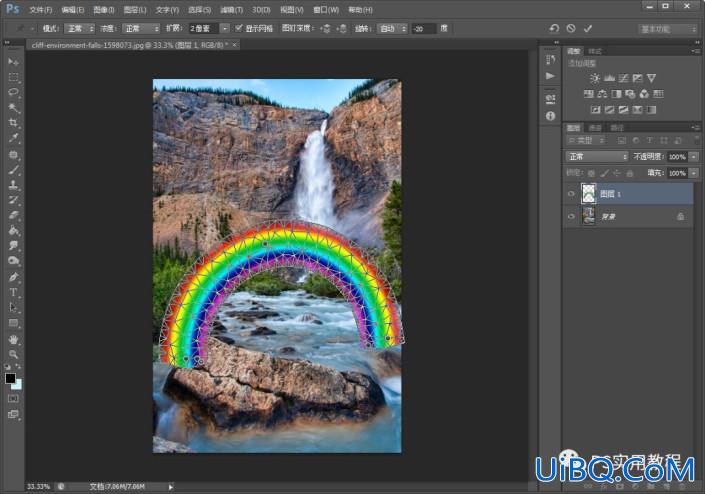Image resolution: width=705 pixels, height=494 pixels.
Task: Select the Lasso tool
Action: pos(13,92)
